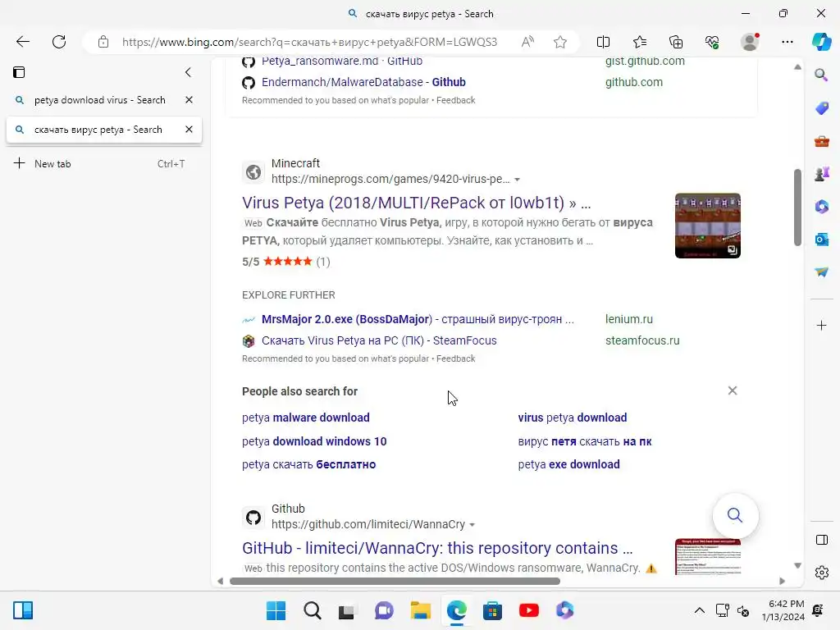
Task: Open sidebar Games chess icon
Action: point(821,174)
